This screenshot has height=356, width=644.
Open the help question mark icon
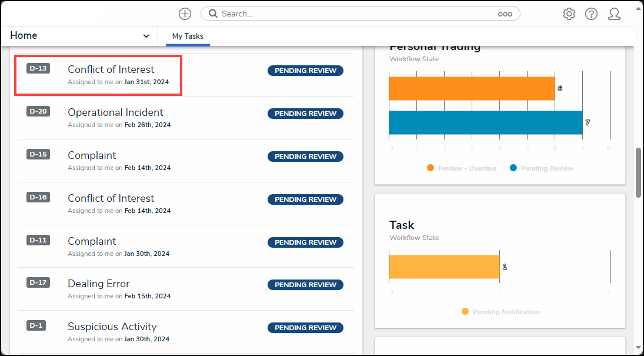tap(591, 14)
